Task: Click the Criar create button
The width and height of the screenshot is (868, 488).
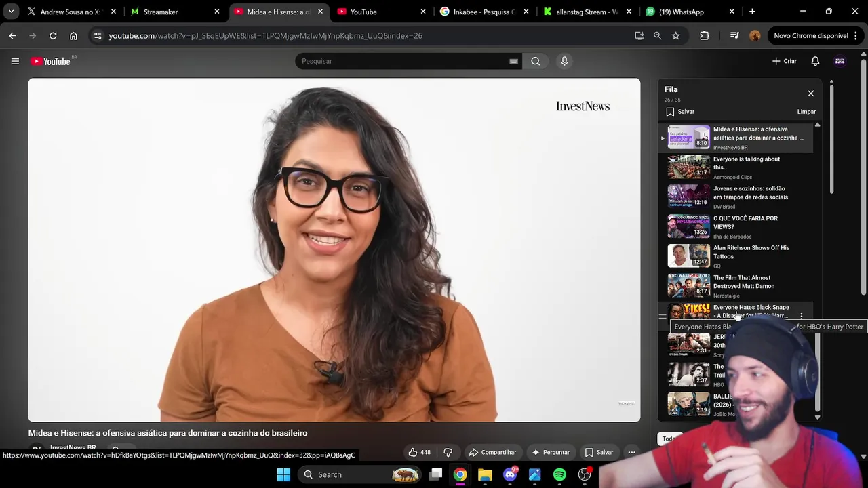Action: (785, 61)
